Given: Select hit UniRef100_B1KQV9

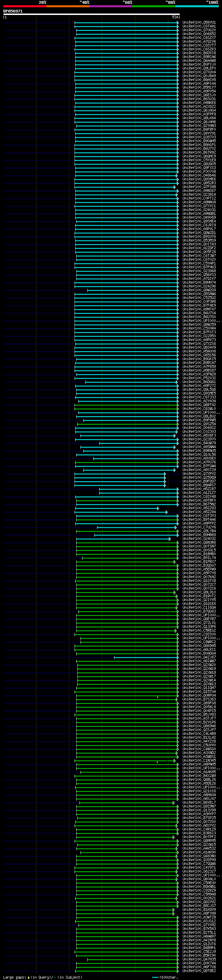Looking at the screenshot, I should pos(199,910).
